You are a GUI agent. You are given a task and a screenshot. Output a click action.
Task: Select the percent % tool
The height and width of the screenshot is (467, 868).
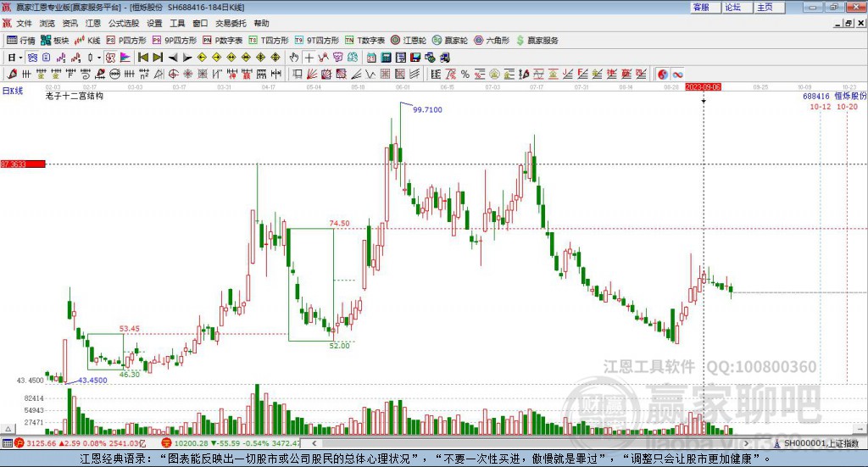[465, 74]
